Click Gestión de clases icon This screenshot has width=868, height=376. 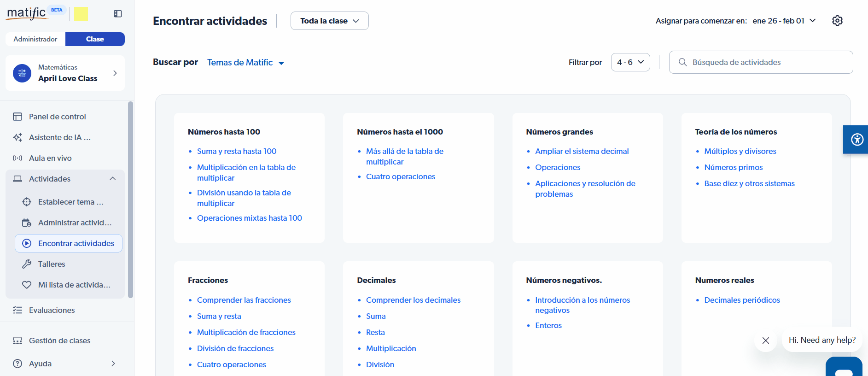tap(17, 341)
